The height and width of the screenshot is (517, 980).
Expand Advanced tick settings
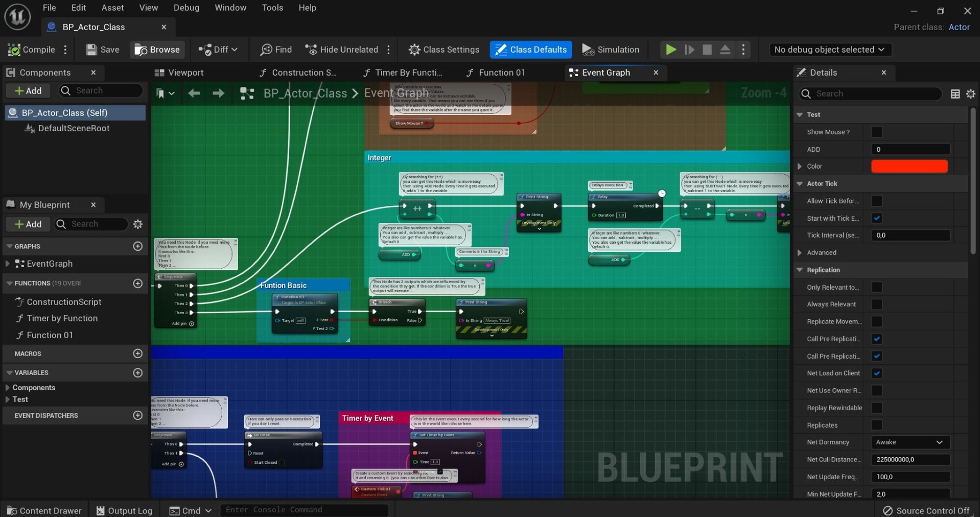(800, 252)
